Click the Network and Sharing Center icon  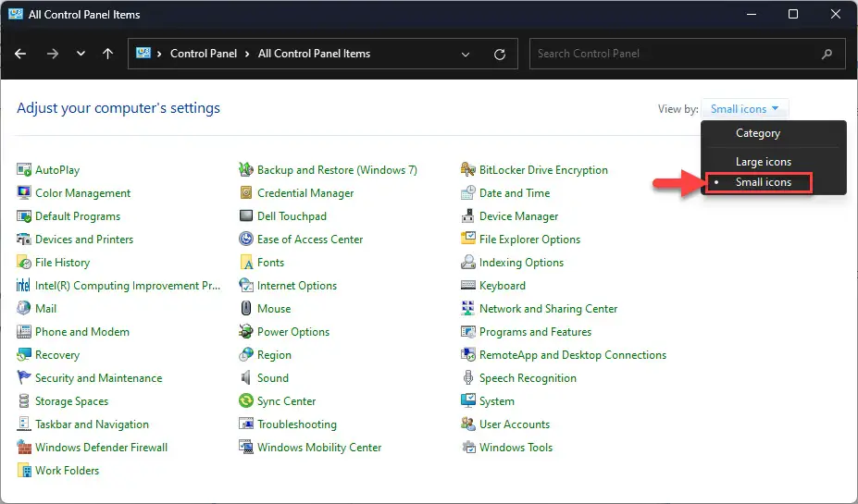click(467, 308)
